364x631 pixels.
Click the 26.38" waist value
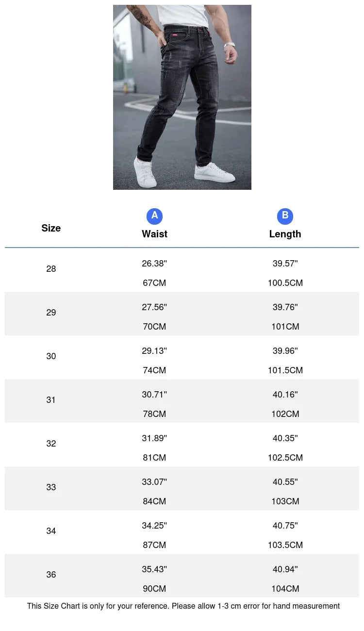tap(154, 264)
